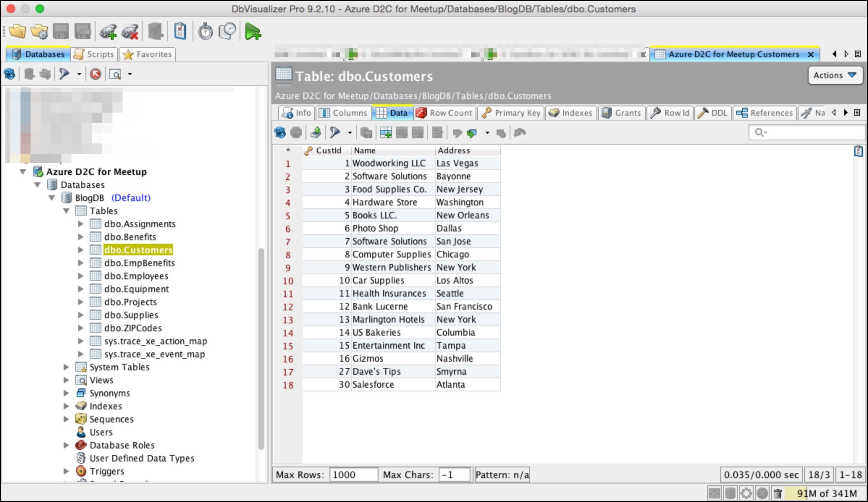Open the SQL Commander run icon
The width and height of the screenshot is (868, 502).
tap(253, 32)
